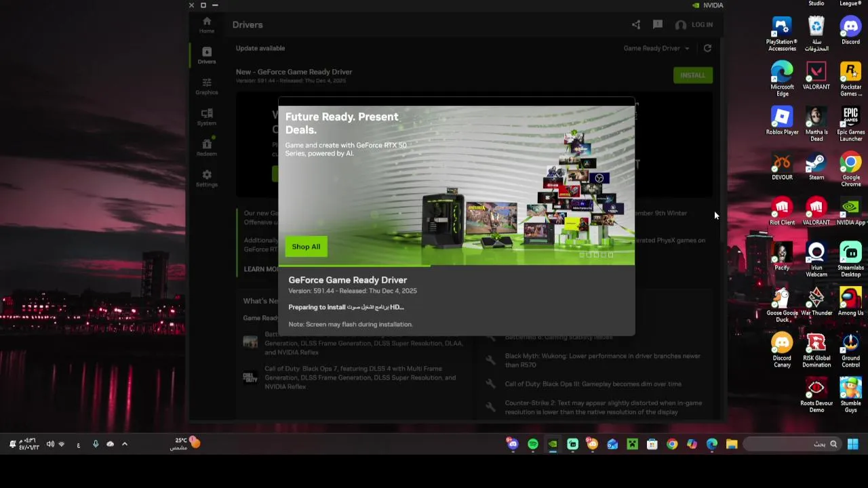868x488 pixels.
Task: Open the Discord desktop icon
Action: click(x=850, y=31)
